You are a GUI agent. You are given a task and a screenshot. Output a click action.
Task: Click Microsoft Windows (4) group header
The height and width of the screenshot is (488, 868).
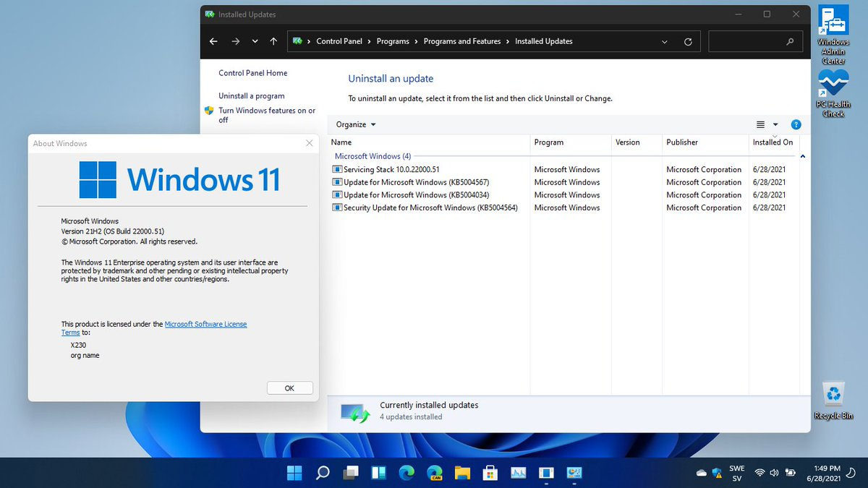(373, 156)
